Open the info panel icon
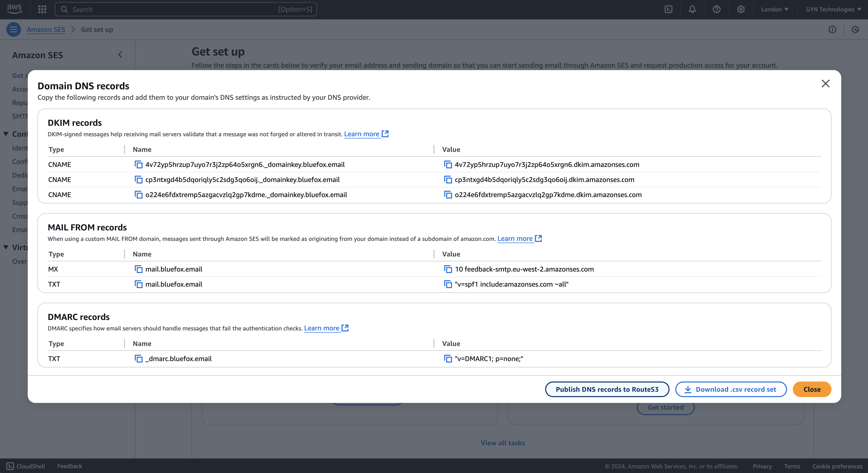 [832, 30]
